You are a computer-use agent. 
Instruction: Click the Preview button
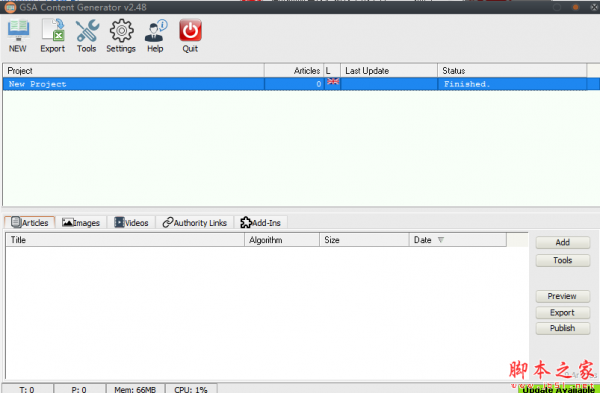pos(562,296)
